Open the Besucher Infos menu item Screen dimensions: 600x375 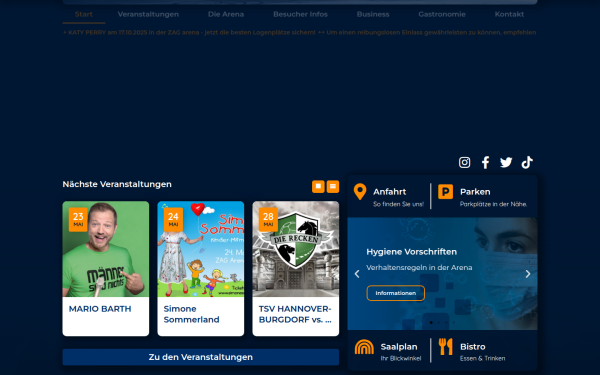[300, 15]
